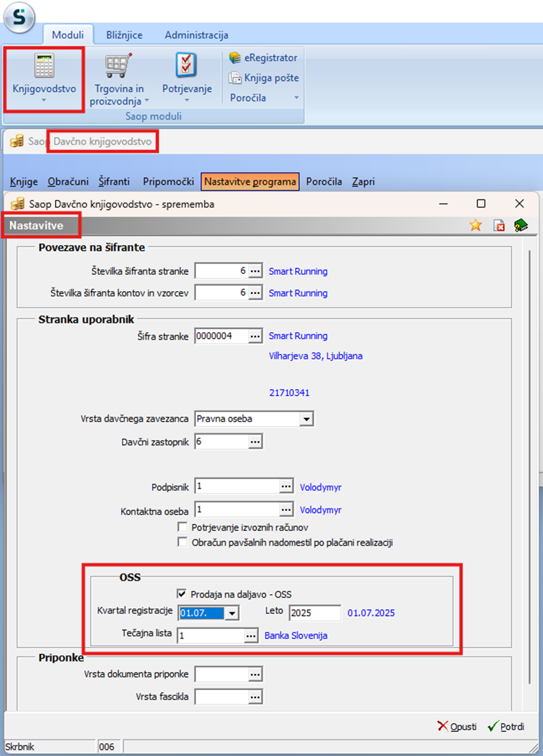543x756 pixels.
Task: Click the address Vilharjeva 38, Ljubljana
Action: (315, 356)
